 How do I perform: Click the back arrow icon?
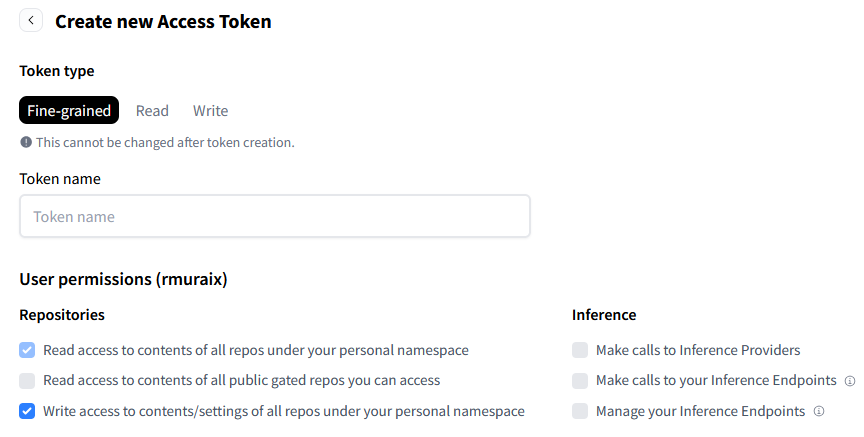tap(31, 20)
